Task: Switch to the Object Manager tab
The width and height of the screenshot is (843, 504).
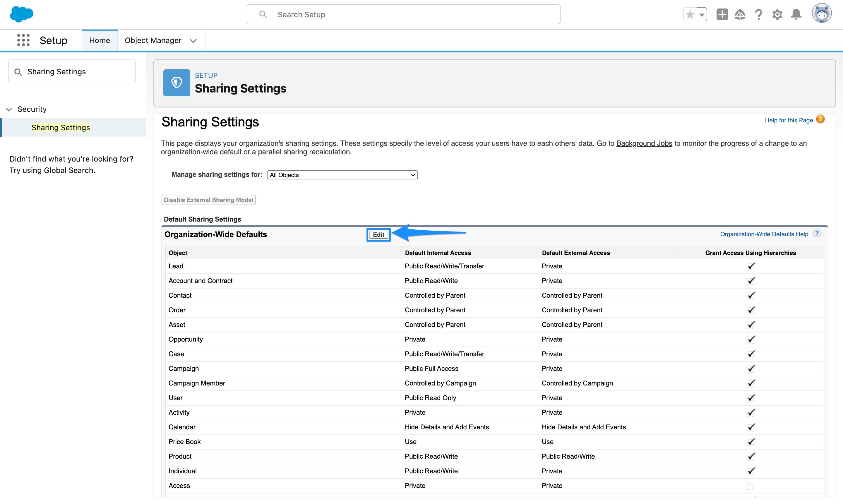Action: (153, 40)
